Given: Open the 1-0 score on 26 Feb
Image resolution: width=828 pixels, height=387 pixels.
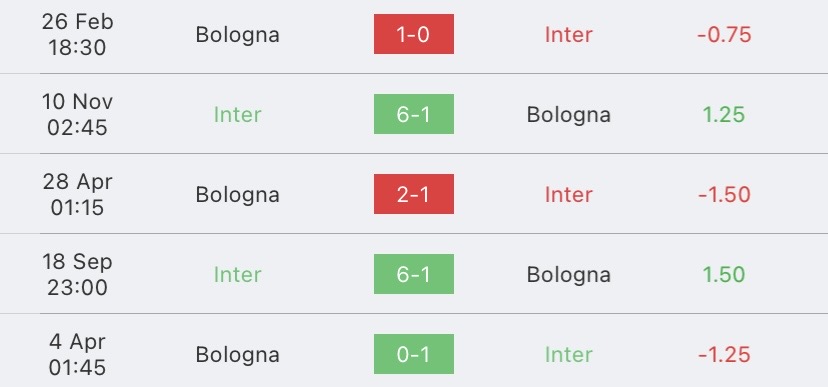Looking at the screenshot, I should pyautogui.click(x=413, y=34).
